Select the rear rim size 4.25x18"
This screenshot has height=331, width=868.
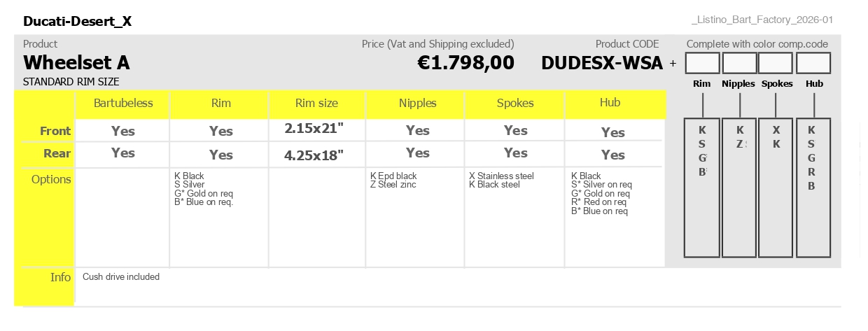point(314,155)
